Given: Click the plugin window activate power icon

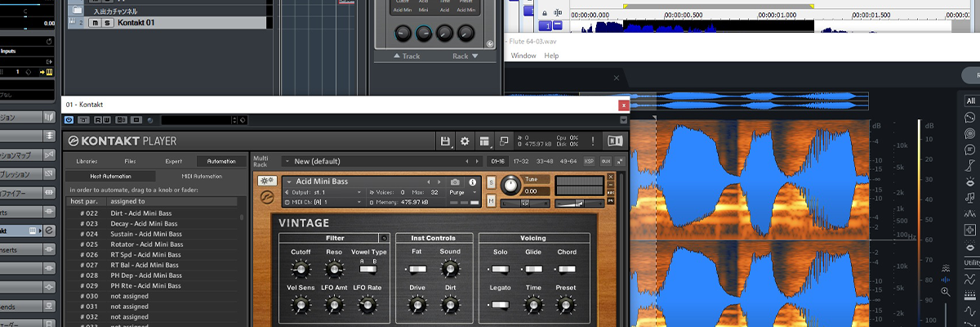Looking at the screenshot, I should pos(69,120).
